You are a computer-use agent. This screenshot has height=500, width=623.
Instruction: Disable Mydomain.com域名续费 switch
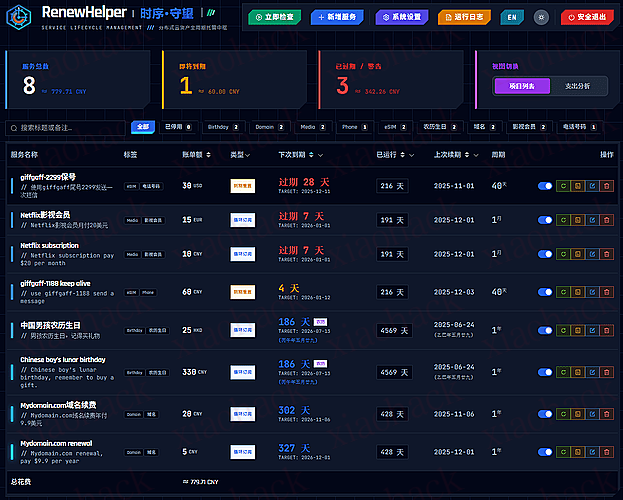pyautogui.click(x=545, y=414)
